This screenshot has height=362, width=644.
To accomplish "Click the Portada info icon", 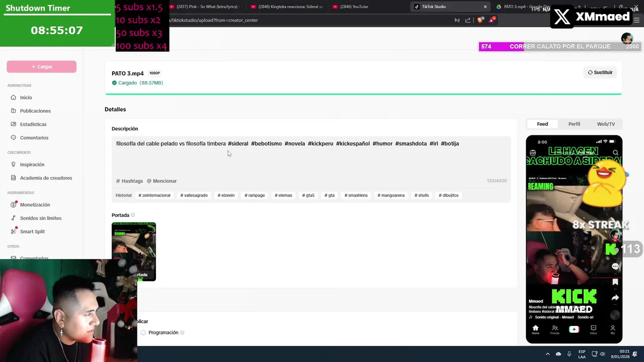I will 133,215.
